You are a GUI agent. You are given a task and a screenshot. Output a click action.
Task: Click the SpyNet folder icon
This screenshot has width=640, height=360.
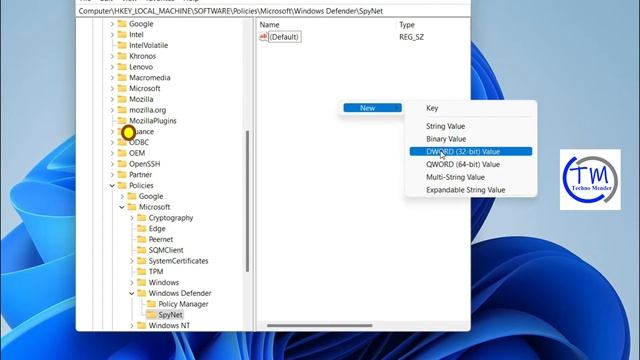point(151,315)
